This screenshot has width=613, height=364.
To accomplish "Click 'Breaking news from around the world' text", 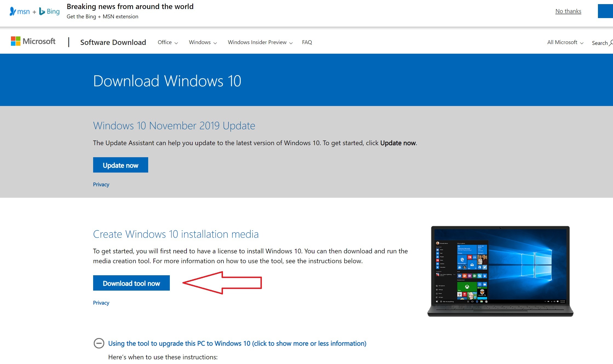I will point(130,7).
